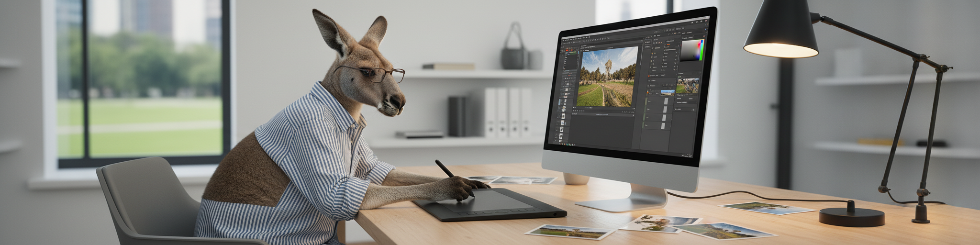Click the colored icons in bottom status bar
The image size is (980, 245).
pyautogui.click(x=568, y=144)
